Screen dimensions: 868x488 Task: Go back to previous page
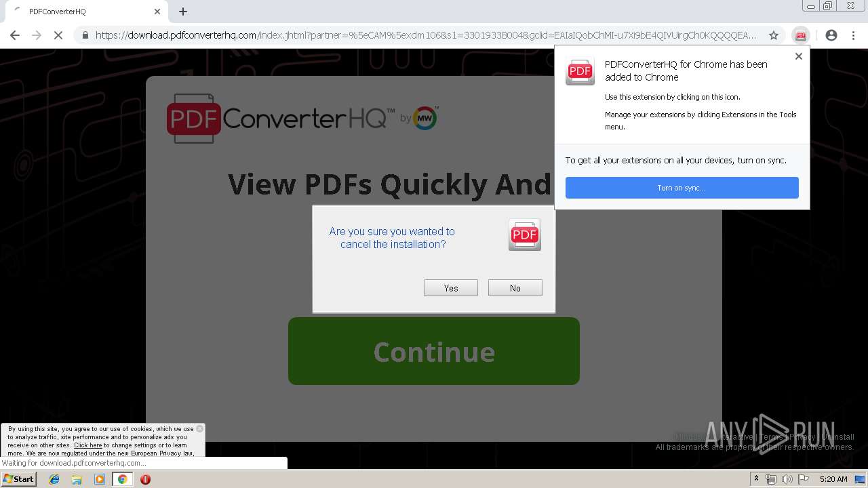15,35
